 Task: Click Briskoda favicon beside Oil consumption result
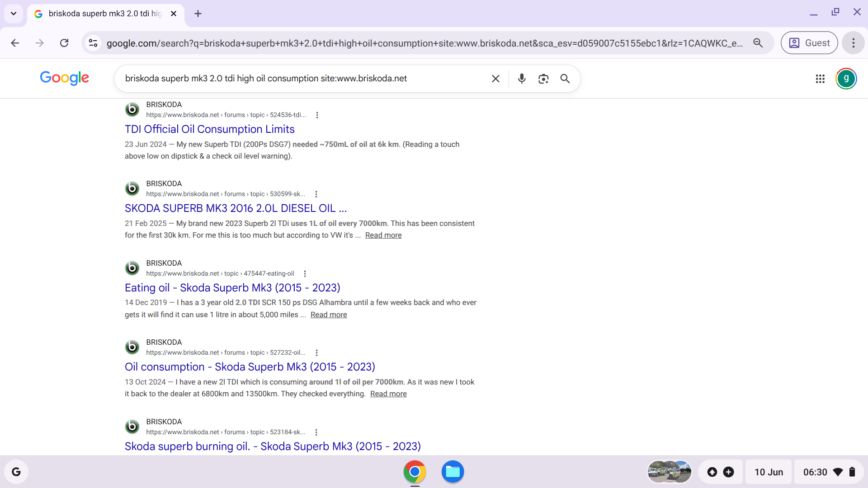point(132,347)
